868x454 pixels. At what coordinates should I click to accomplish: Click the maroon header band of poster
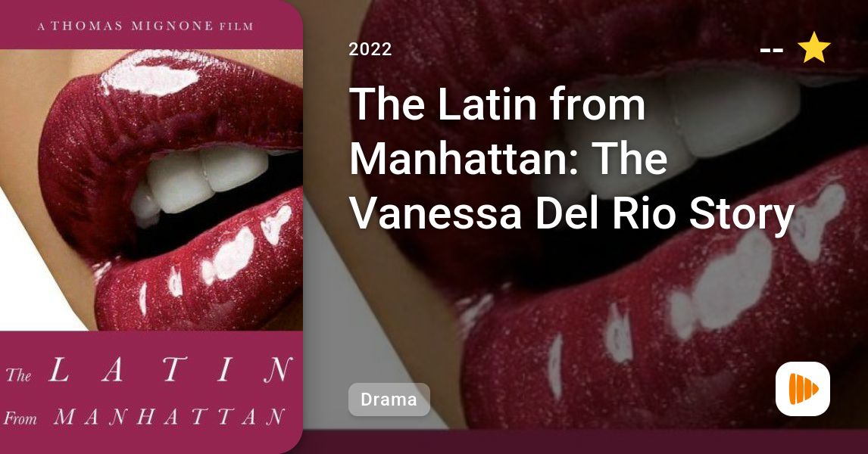point(151,25)
